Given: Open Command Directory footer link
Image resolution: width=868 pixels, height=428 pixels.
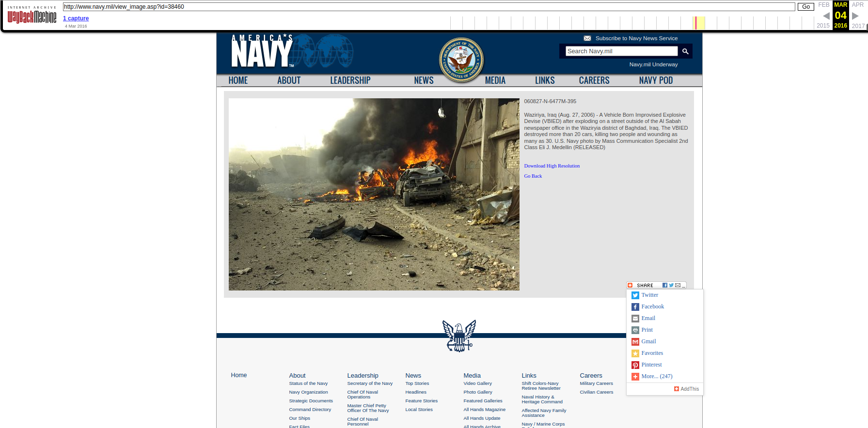Looking at the screenshot, I should [310, 410].
